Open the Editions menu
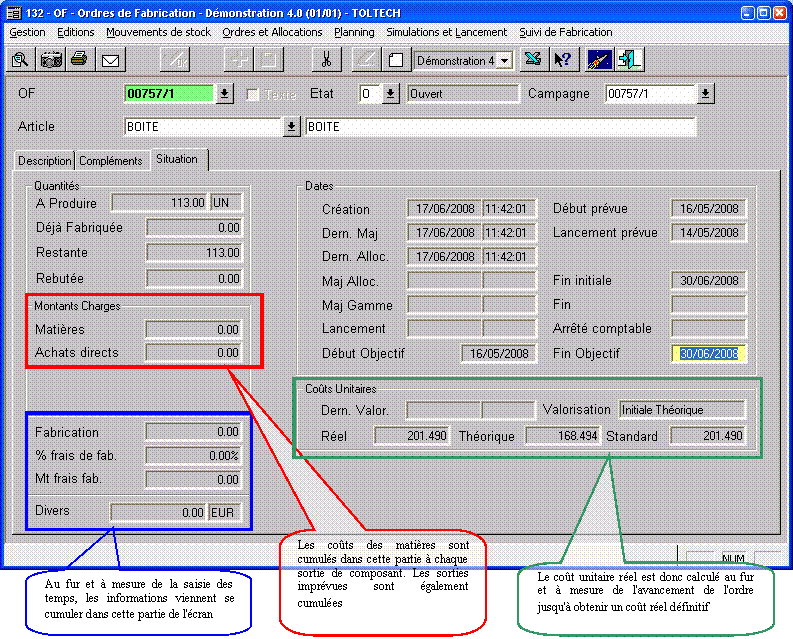Image resolution: width=793 pixels, height=639 pixels. (76, 32)
